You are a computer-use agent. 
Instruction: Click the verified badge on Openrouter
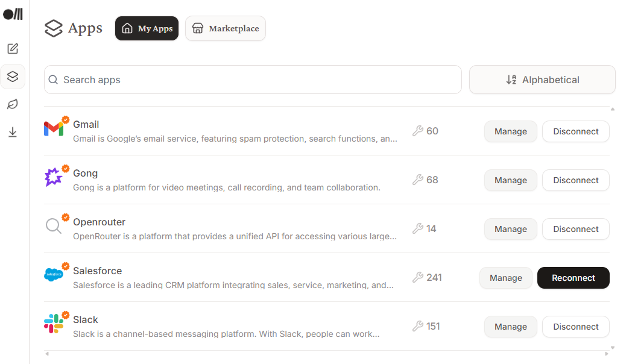[x=65, y=218]
